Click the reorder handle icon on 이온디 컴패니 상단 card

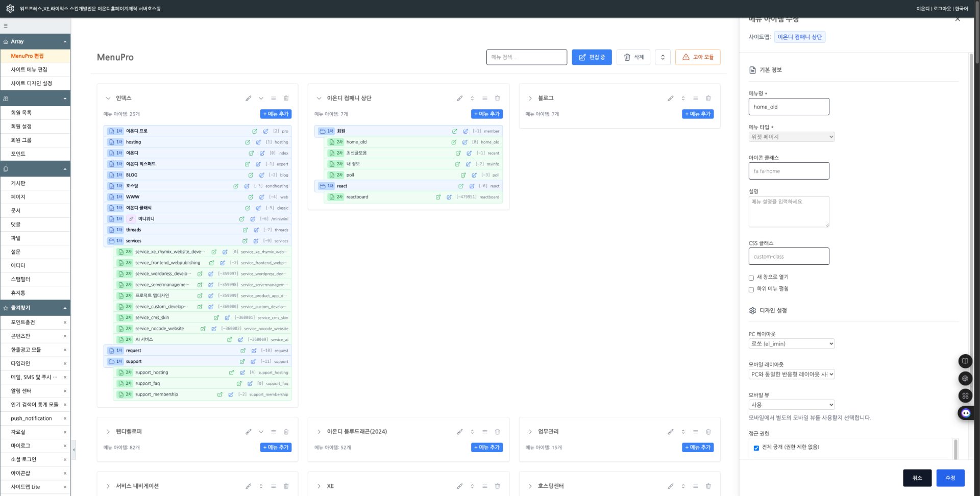(485, 98)
